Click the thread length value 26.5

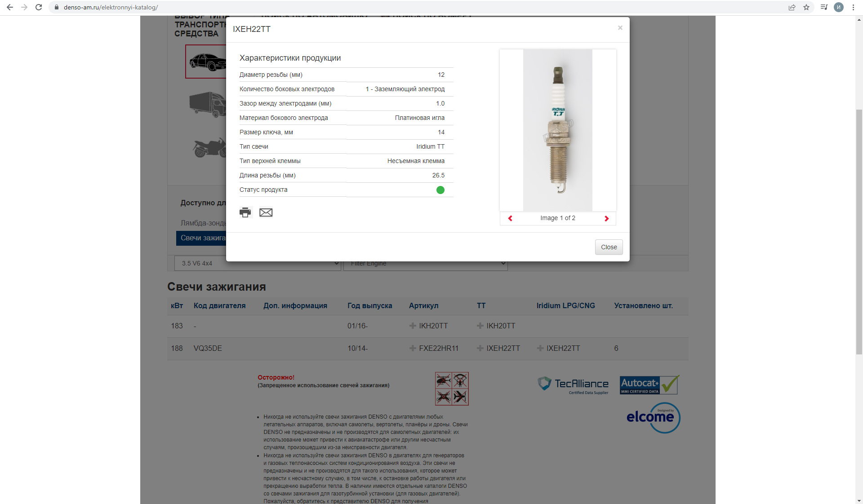pos(438,175)
